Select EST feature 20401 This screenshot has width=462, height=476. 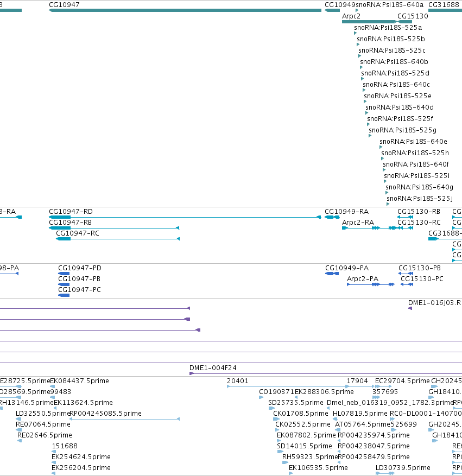click(288, 386)
